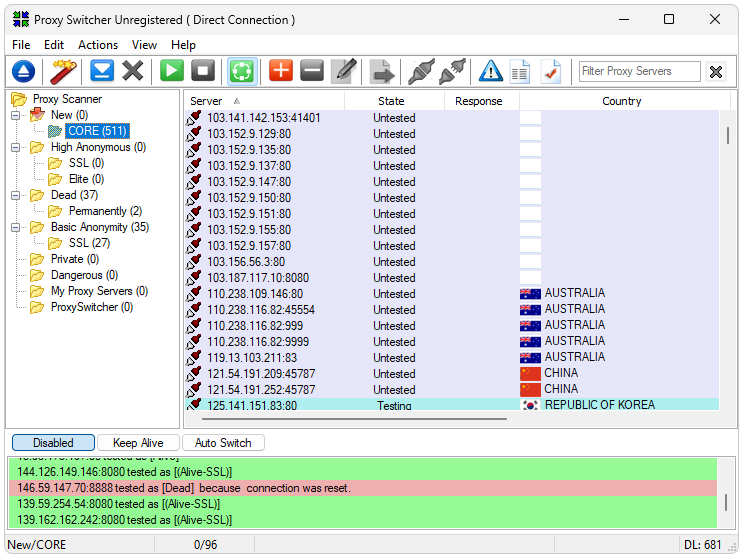Click the grey minus remove proxy icon
The width and height of the screenshot is (743, 558).
point(312,71)
